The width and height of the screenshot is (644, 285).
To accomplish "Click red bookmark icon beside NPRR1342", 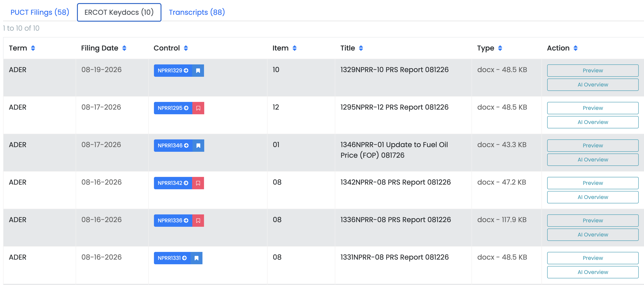I will tap(198, 183).
